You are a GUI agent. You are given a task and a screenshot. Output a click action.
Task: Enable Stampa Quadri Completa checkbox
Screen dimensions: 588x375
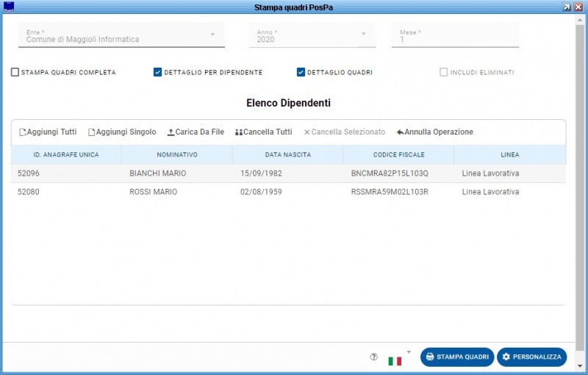coord(15,72)
